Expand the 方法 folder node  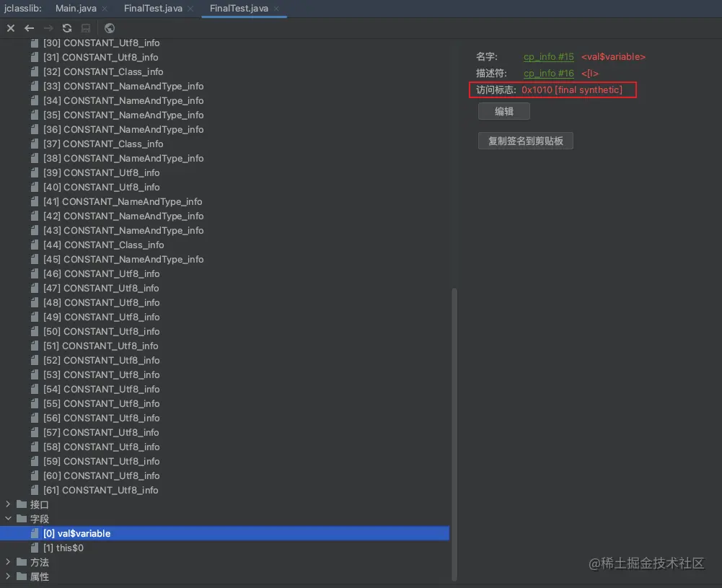[8, 562]
